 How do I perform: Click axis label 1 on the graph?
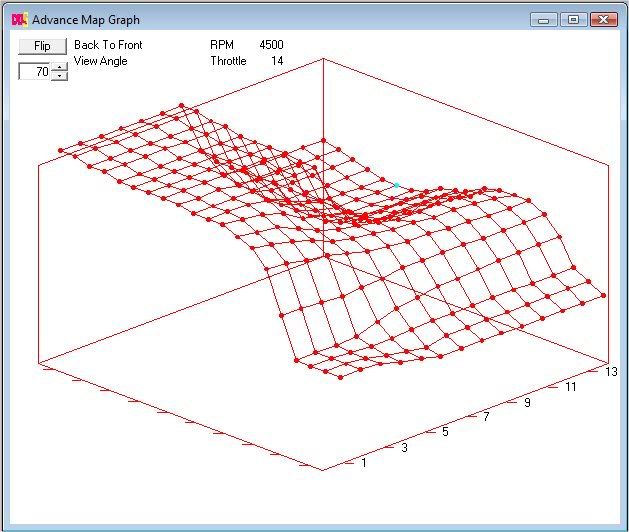click(364, 463)
